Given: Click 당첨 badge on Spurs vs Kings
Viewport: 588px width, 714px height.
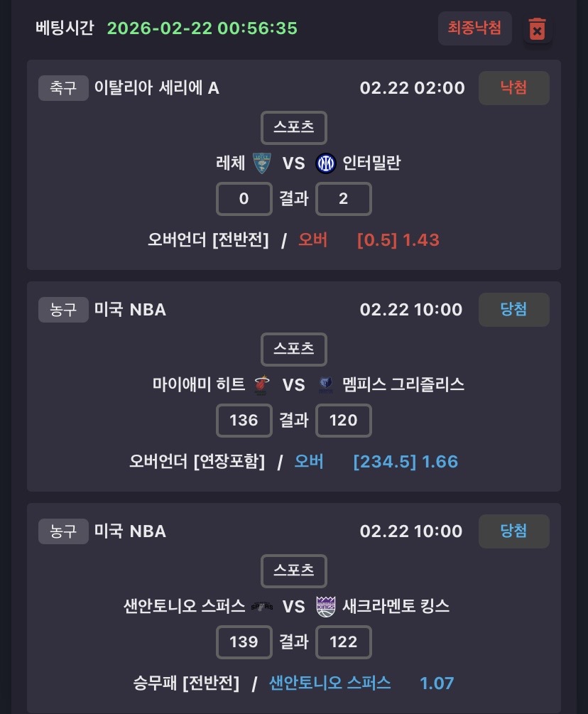Looking at the screenshot, I should click(513, 531).
